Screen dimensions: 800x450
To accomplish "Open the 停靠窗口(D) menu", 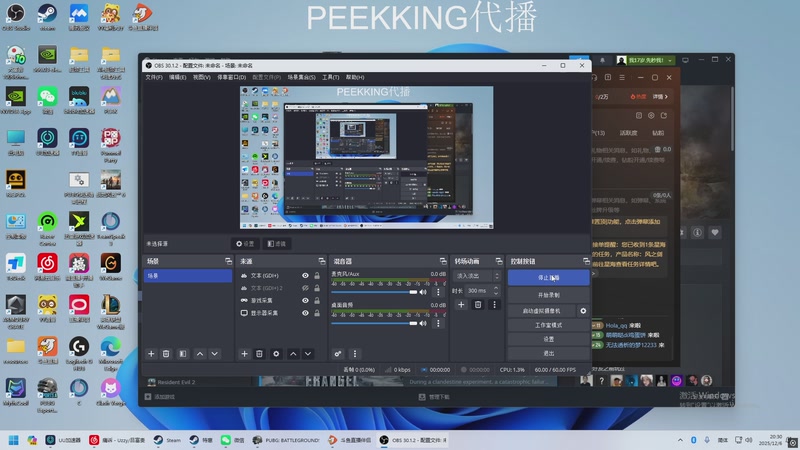I will pyautogui.click(x=232, y=77).
